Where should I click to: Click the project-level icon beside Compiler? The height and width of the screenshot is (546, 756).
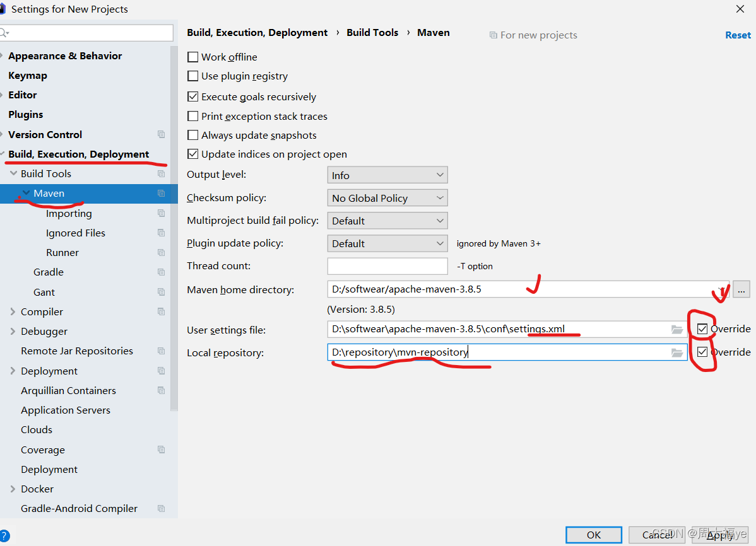click(161, 312)
